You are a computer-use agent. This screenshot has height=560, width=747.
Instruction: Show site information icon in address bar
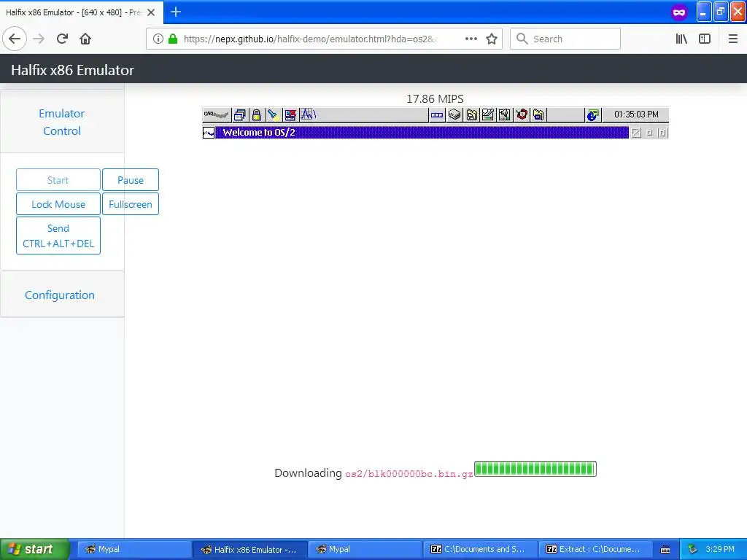tap(158, 39)
